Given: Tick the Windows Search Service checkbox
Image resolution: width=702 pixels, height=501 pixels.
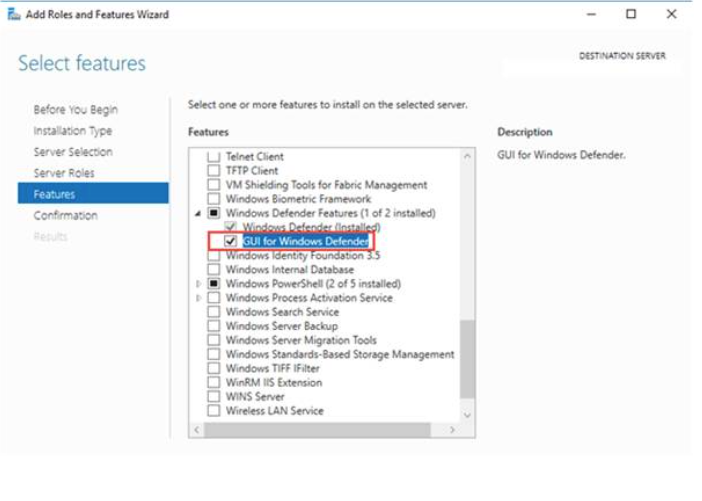Looking at the screenshot, I should pos(214,312).
